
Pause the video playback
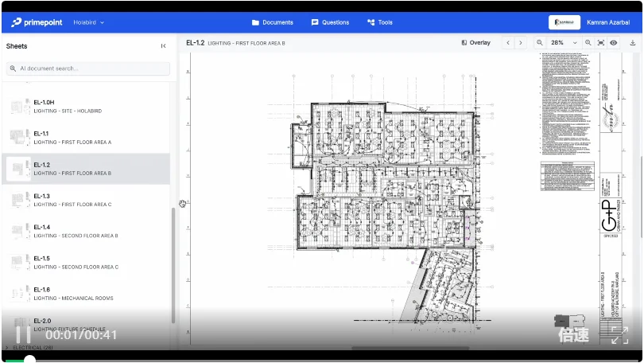23,334
